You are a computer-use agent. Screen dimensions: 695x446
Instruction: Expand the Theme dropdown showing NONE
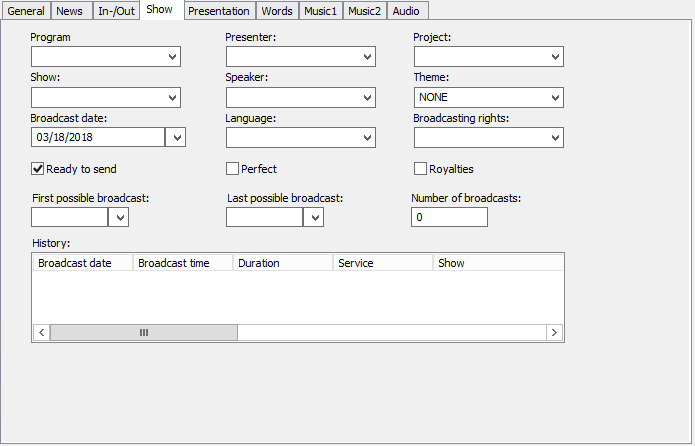click(x=555, y=97)
